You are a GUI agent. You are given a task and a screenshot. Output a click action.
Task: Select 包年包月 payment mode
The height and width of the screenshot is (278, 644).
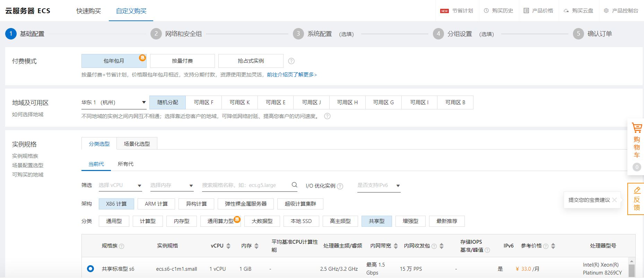114,61
